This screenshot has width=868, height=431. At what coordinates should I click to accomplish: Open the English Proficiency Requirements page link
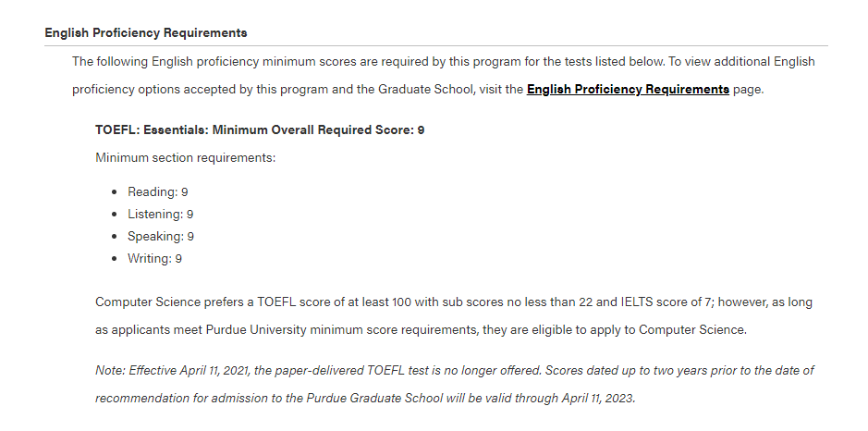pos(628,89)
